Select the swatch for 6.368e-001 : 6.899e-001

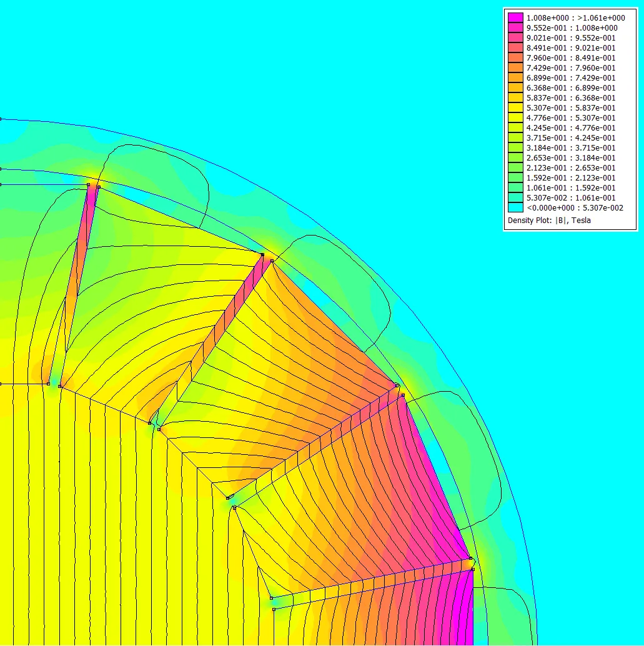tap(515, 87)
